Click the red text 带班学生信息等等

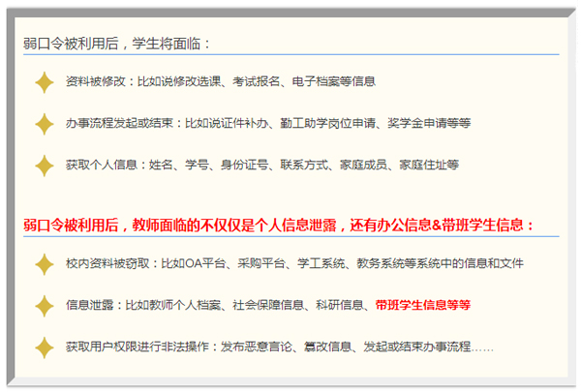[x=423, y=305]
